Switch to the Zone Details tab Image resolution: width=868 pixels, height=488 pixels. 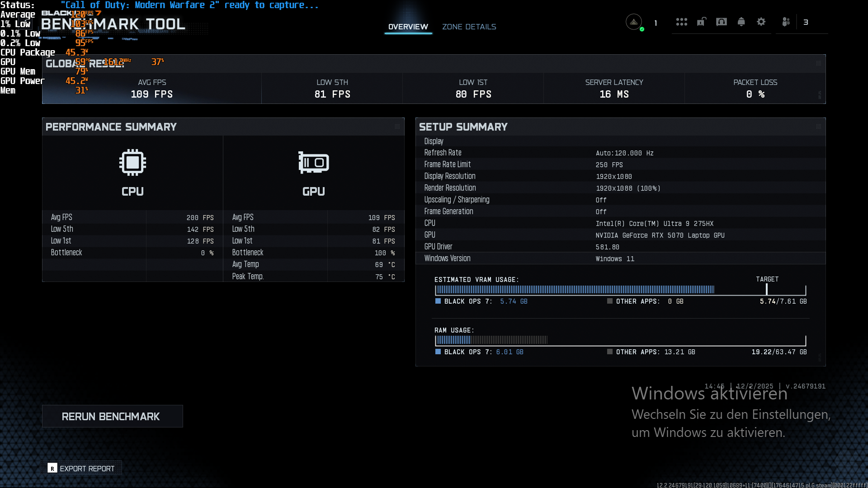click(x=469, y=27)
